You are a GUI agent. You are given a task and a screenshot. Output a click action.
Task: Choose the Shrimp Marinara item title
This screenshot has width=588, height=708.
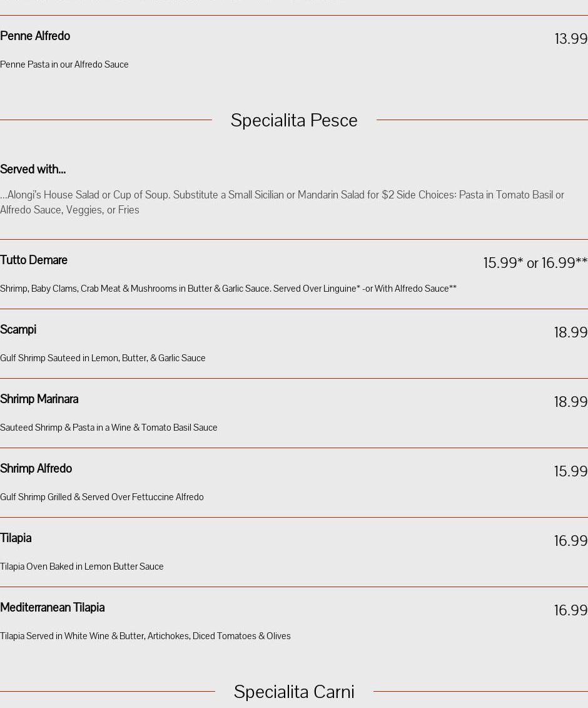coord(39,399)
